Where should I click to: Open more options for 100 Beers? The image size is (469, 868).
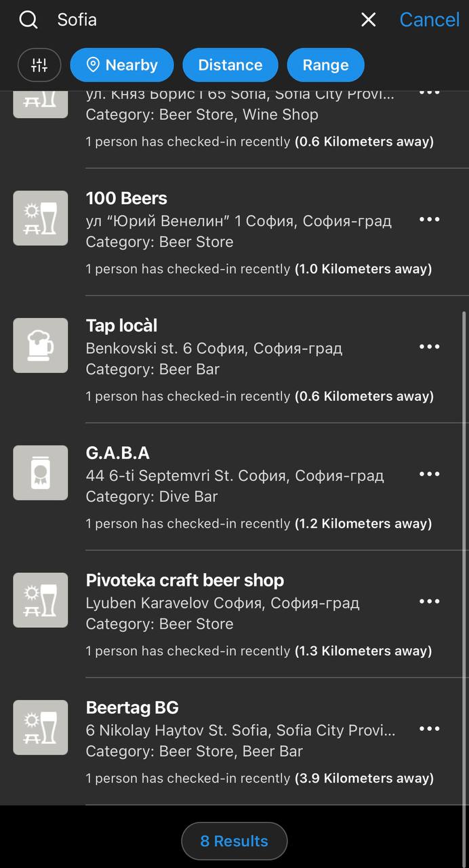pos(430,220)
